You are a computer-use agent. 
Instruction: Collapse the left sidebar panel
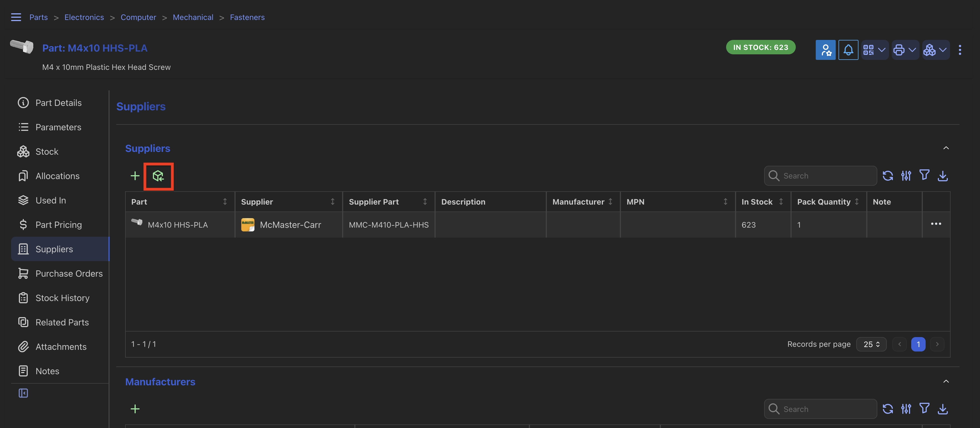23,393
